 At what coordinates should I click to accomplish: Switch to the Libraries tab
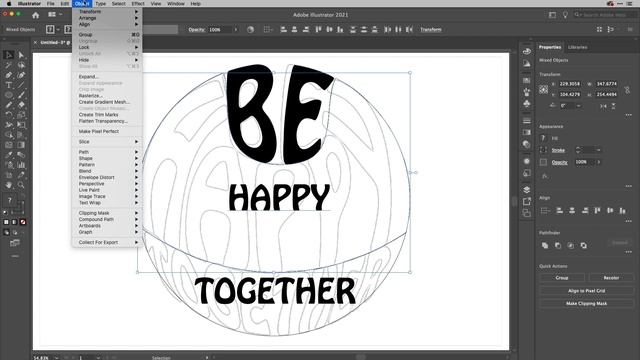(578, 47)
